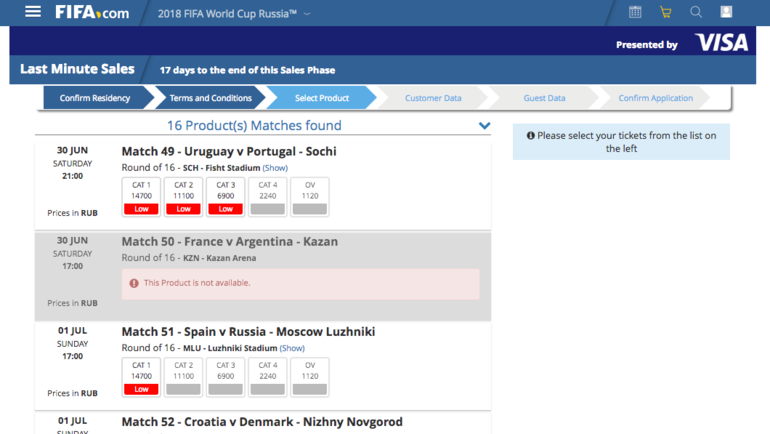Screen dimensions: 770x434
Task: Go to Terms and Conditions step
Action: point(210,98)
